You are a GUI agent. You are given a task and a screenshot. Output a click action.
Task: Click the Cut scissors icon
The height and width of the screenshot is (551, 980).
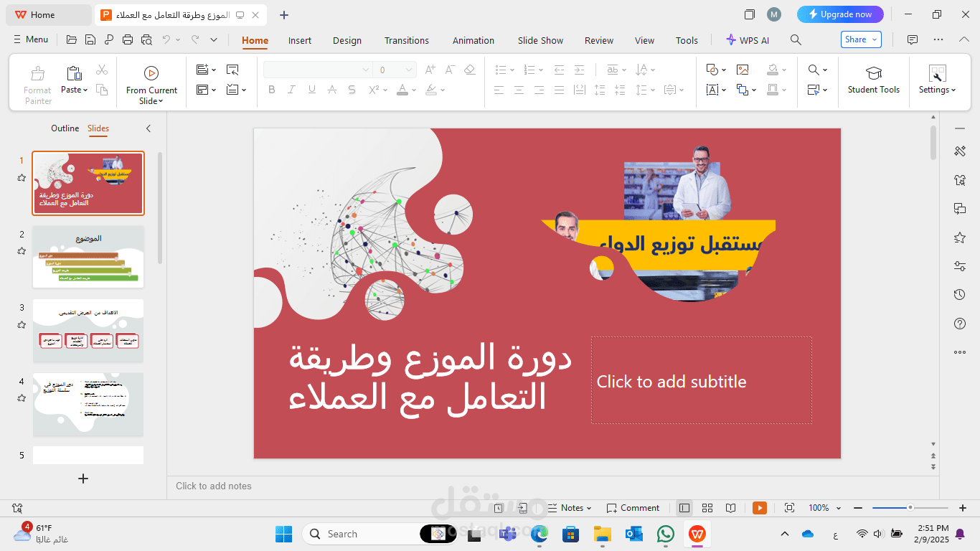click(102, 70)
